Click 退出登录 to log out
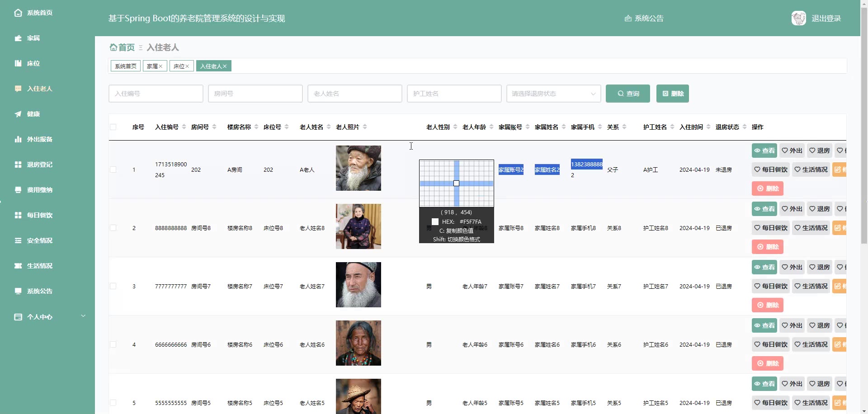868x414 pixels. 826,19
